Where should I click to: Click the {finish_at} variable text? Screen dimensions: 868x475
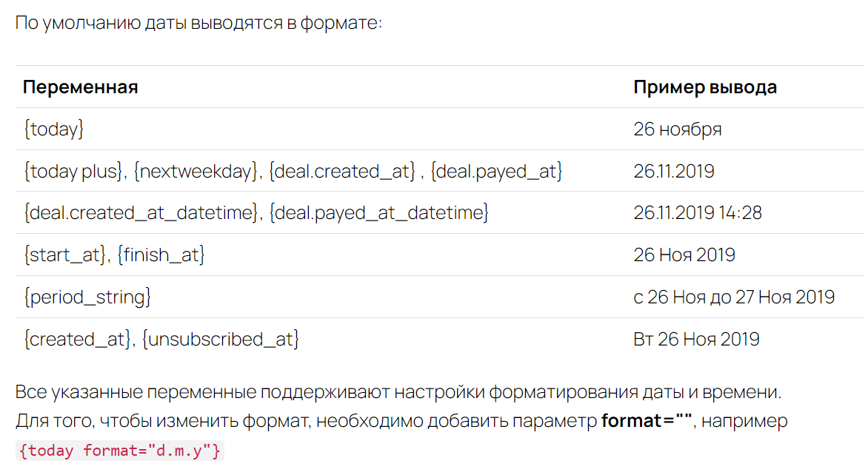click(x=161, y=255)
